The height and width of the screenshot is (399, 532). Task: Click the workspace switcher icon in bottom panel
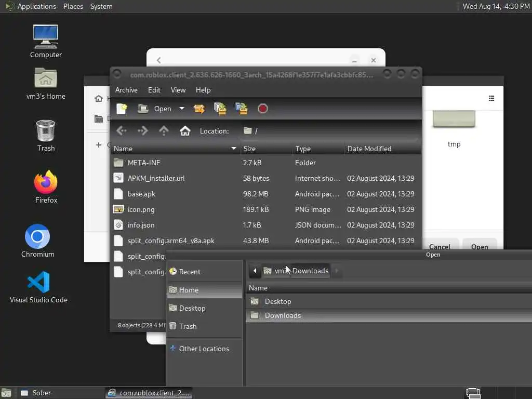click(473, 393)
